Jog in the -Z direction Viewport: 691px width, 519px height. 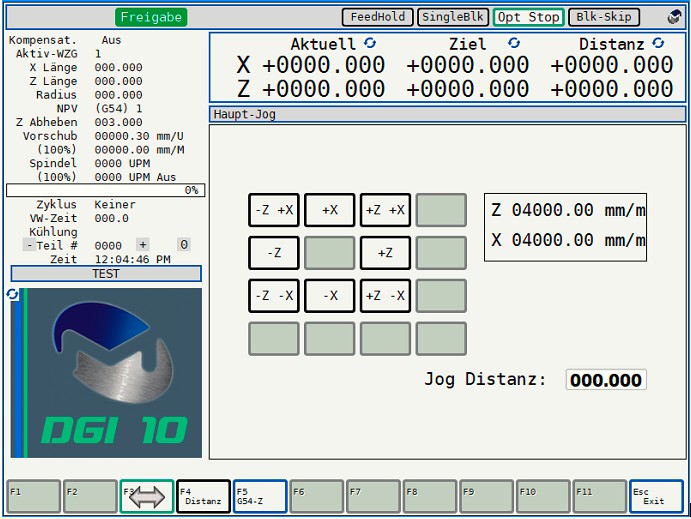tap(274, 253)
